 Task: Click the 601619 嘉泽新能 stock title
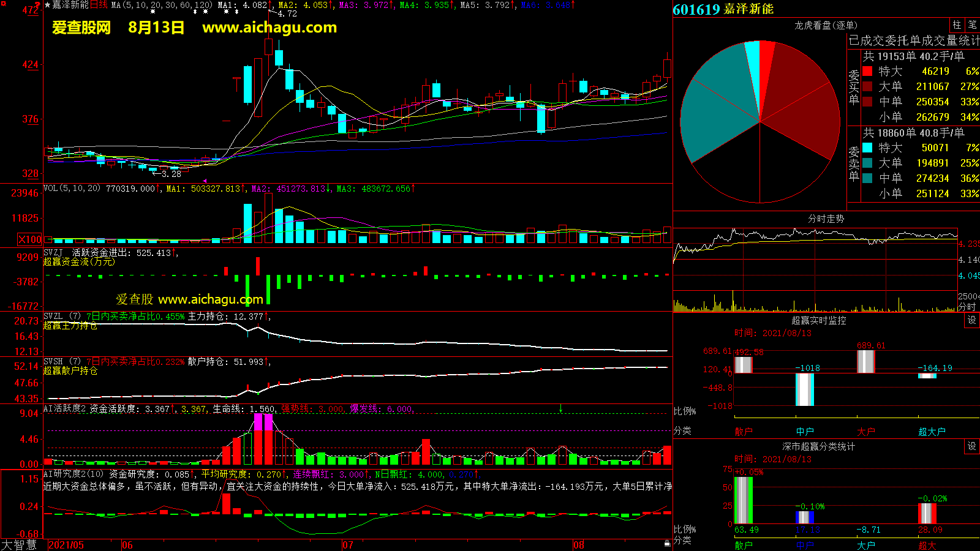click(723, 9)
